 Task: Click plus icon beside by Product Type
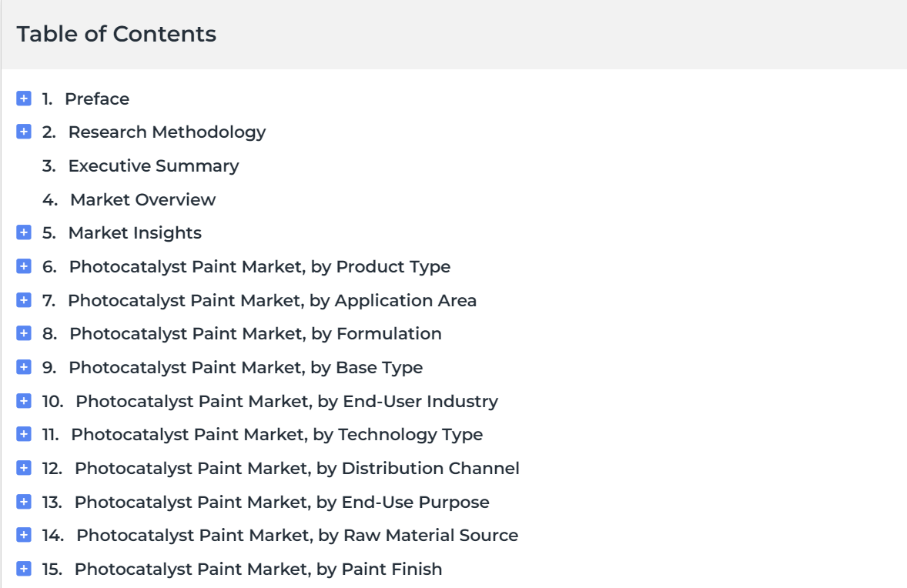(24, 266)
